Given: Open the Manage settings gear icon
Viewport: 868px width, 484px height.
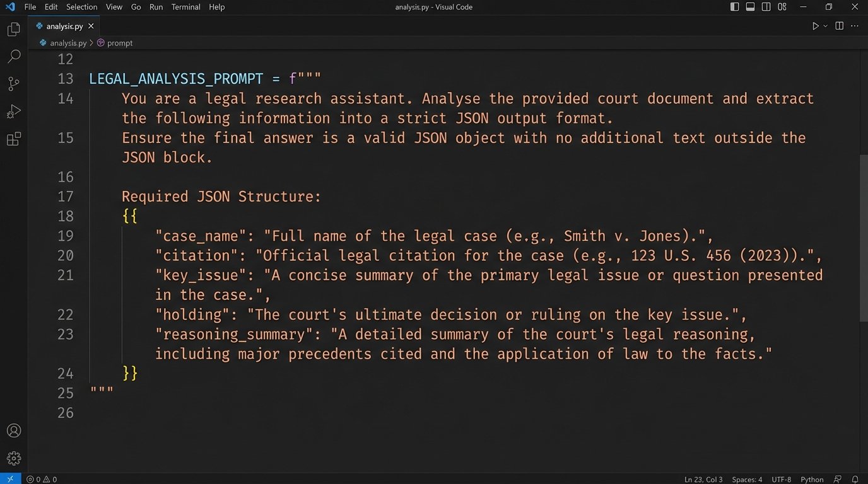Looking at the screenshot, I should (x=13, y=458).
